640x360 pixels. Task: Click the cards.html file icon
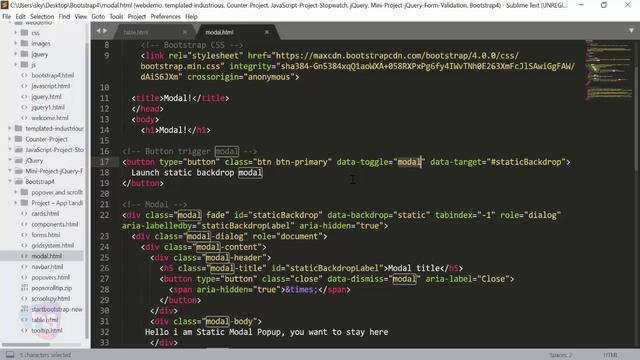[24, 213]
